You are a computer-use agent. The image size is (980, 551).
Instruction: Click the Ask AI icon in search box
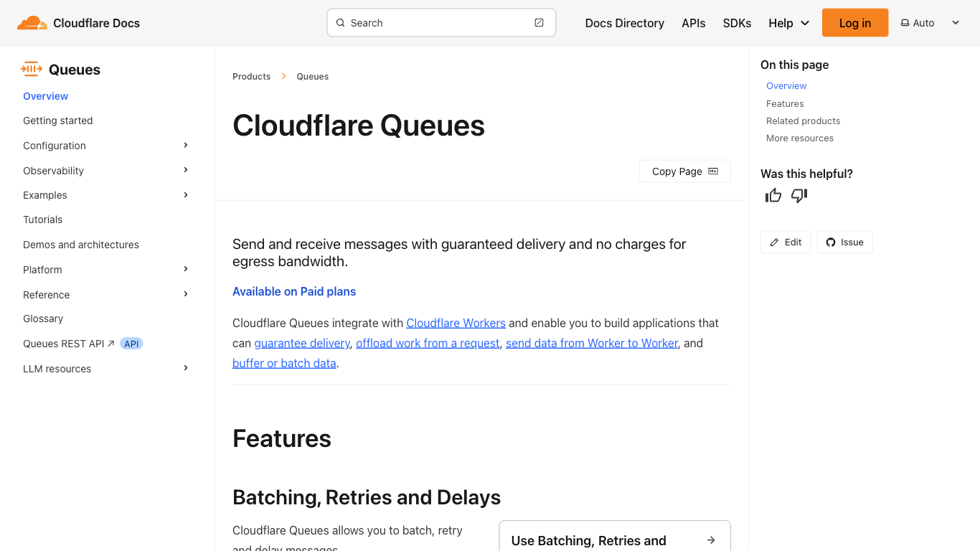coord(539,23)
